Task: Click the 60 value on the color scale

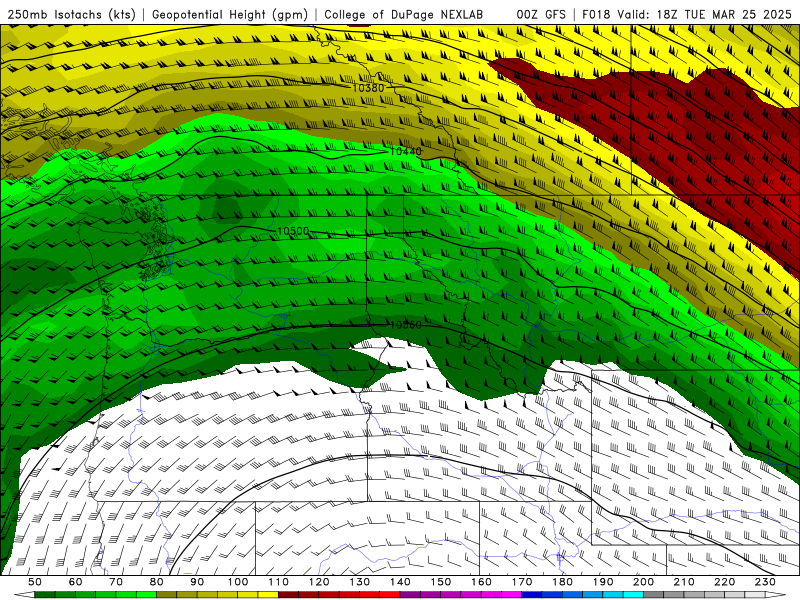Action: tap(75, 582)
